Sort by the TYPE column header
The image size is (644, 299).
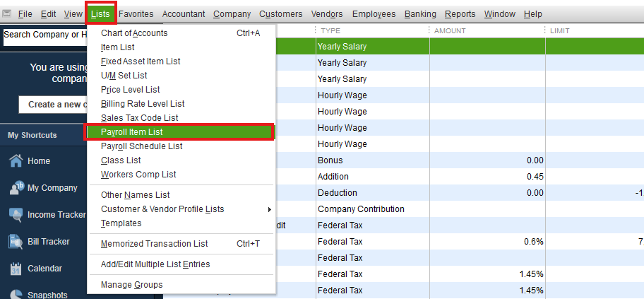click(x=330, y=31)
